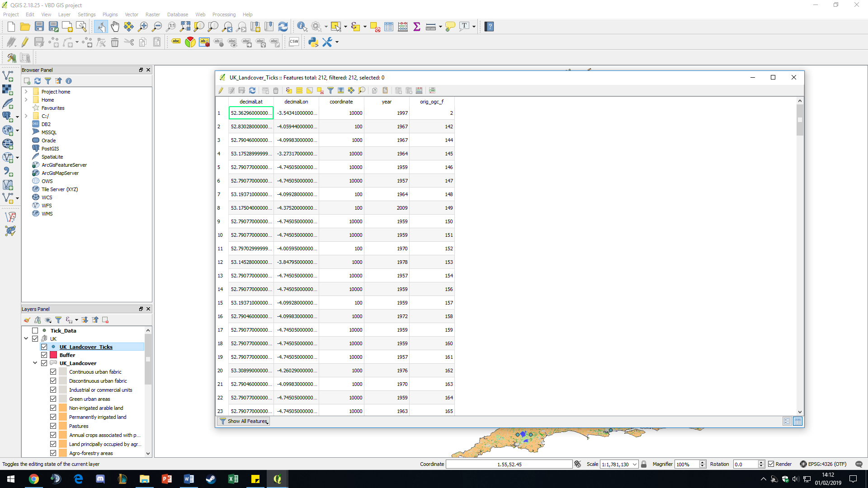Click the Pastures orange legend swatch

pos(63,426)
